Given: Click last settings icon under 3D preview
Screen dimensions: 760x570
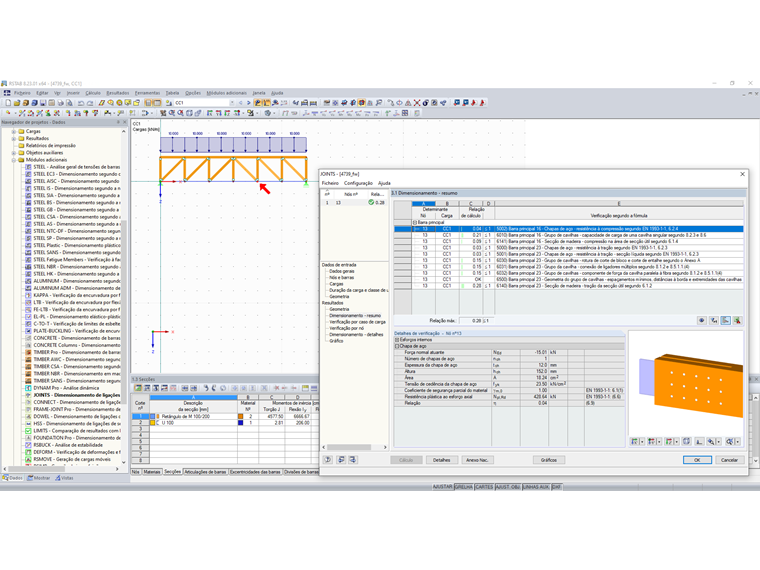Looking at the screenshot, I should click(729, 441).
